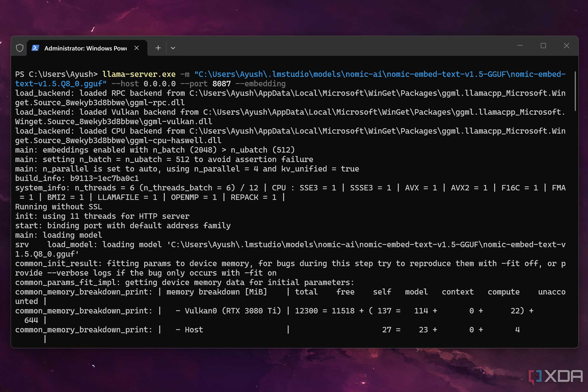Click the '--host' flag text
The image size is (588, 392).
[x=125, y=84]
